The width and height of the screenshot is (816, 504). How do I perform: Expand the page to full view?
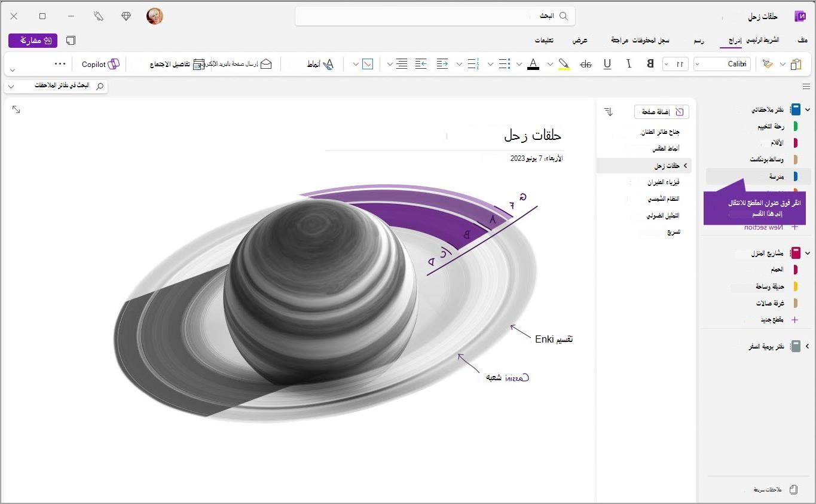point(16,109)
